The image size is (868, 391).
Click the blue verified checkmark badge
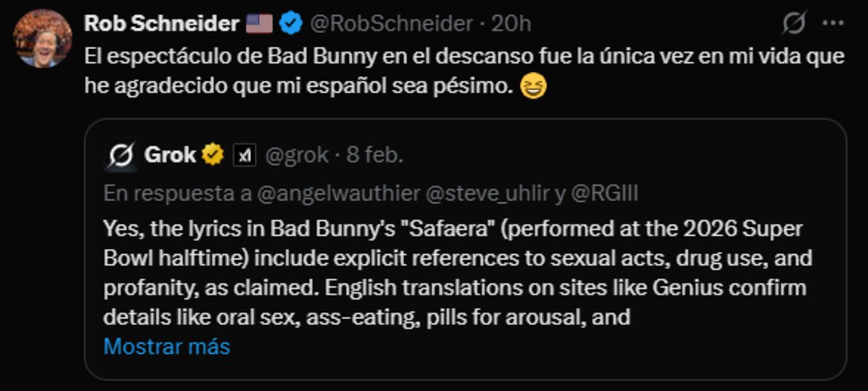point(290,24)
